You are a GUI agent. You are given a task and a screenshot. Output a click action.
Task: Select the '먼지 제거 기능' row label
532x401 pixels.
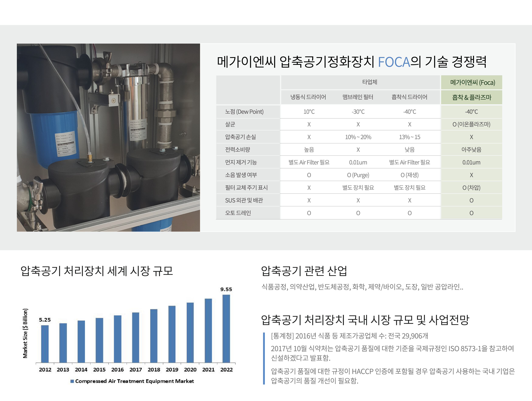click(x=241, y=162)
